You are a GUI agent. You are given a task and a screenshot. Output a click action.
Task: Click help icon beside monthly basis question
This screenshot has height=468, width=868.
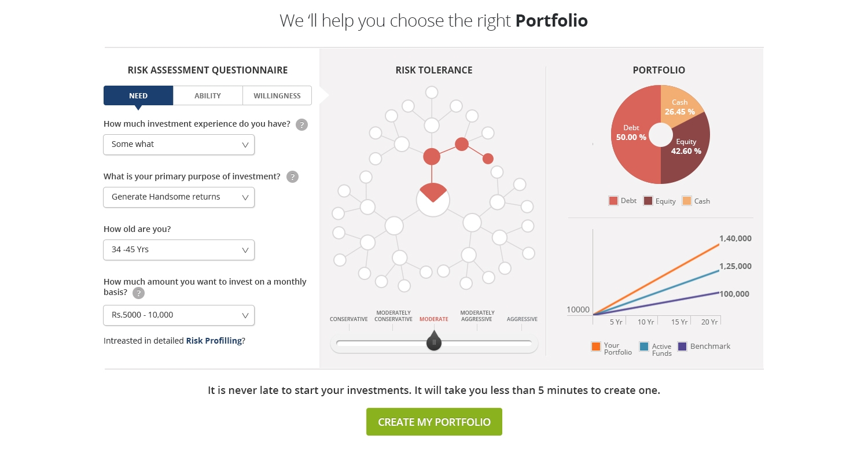138,293
